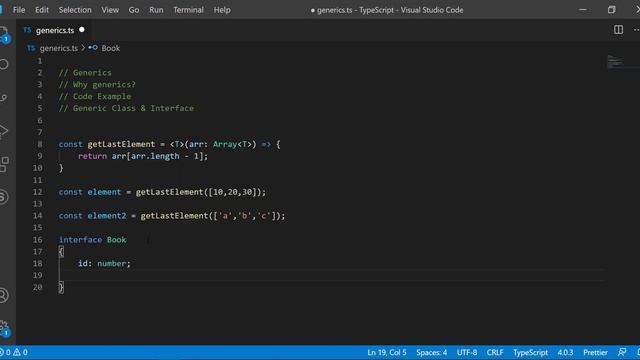Open the Extensions view
The height and width of the screenshot is (360, 640).
click(4, 164)
